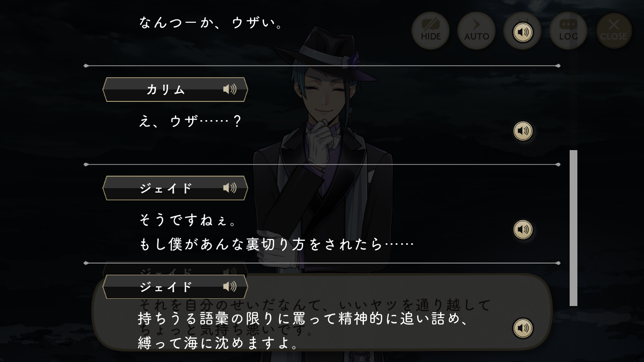This screenshot has height=362, width=644.
Task: Click speaker on bottom ジェイド name plate
Action: [x=230, y=287]
